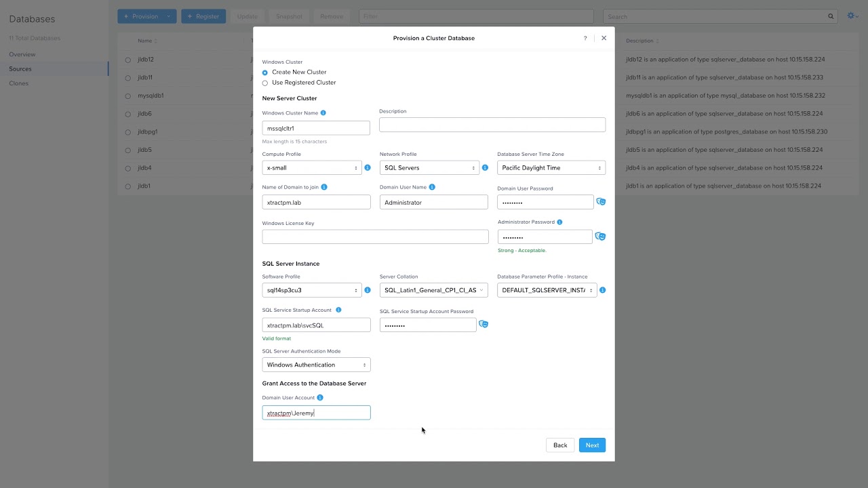Click the Domain User Account info icon
Image resolution: width=868 pixels, height=488 pixels.
(320, 398)
